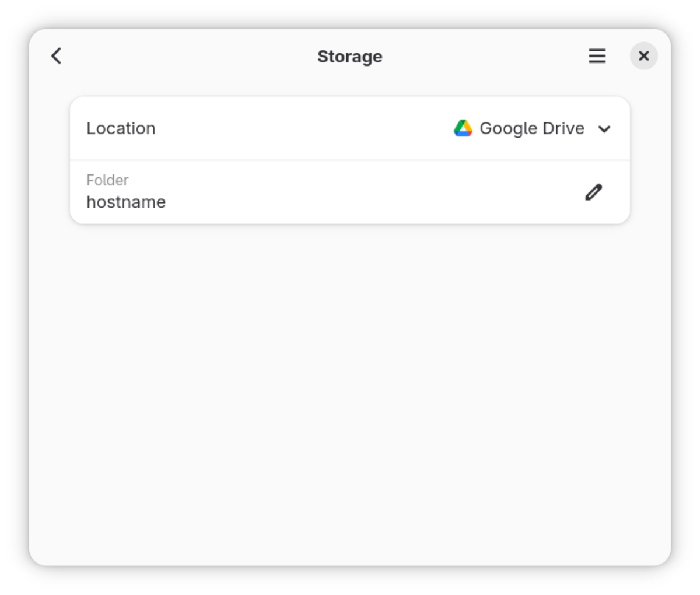Go back using the header arrow
The image size is (700, 595).
[57, 56]
